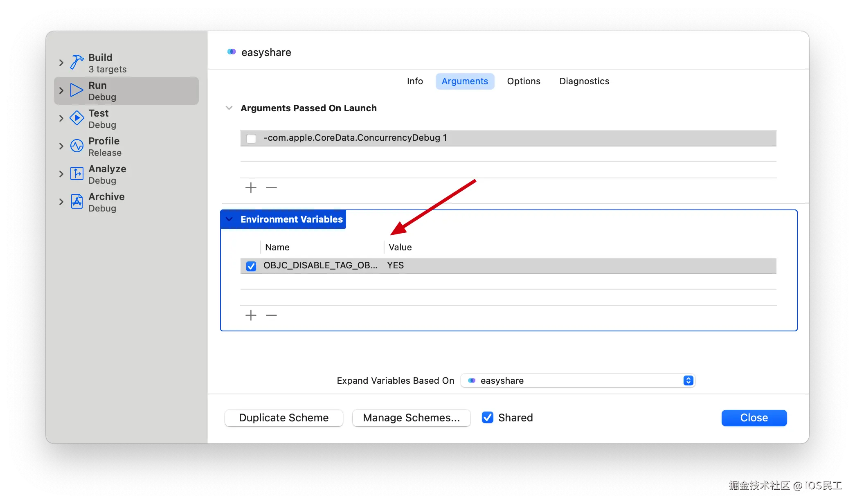The width and height of the screenshot is (855, 504).
Task: Add an environment variable with plus
Action: pyautogui.click(x=251, y=315)
